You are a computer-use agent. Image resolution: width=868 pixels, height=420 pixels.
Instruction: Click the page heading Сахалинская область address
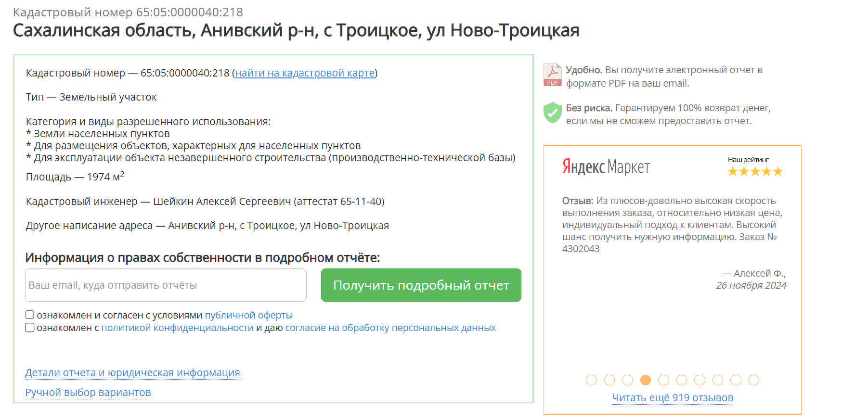point(296,30)
